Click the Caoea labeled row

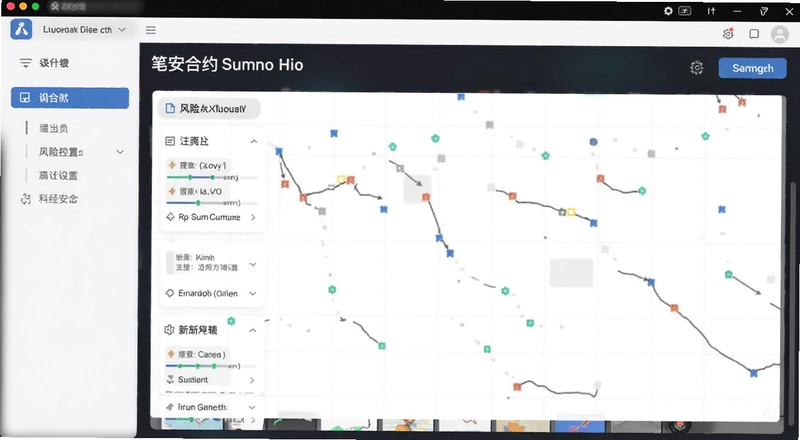pyautogui.click(x=197, y=354)
